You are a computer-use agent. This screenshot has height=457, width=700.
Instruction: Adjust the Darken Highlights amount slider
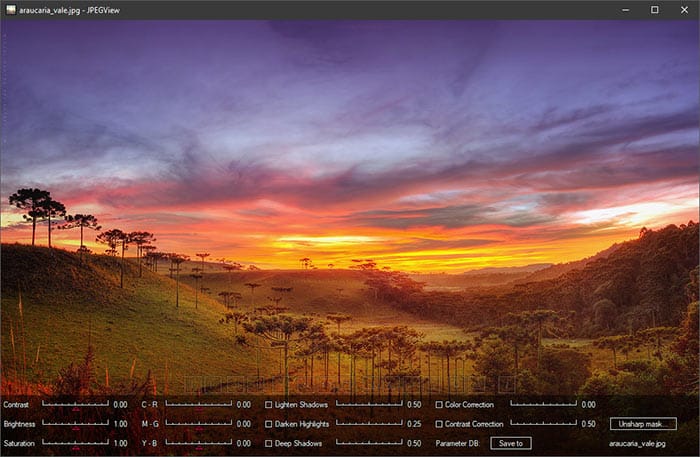[x=369, y=423]
